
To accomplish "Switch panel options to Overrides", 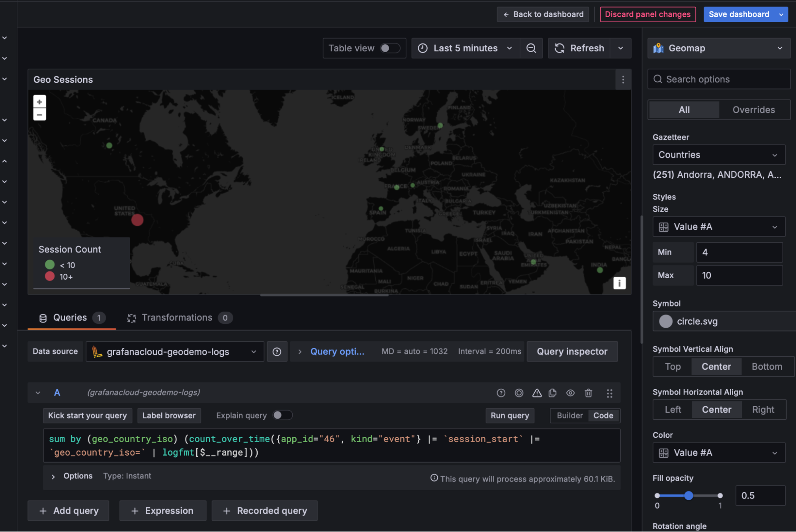I will [753, 110].
